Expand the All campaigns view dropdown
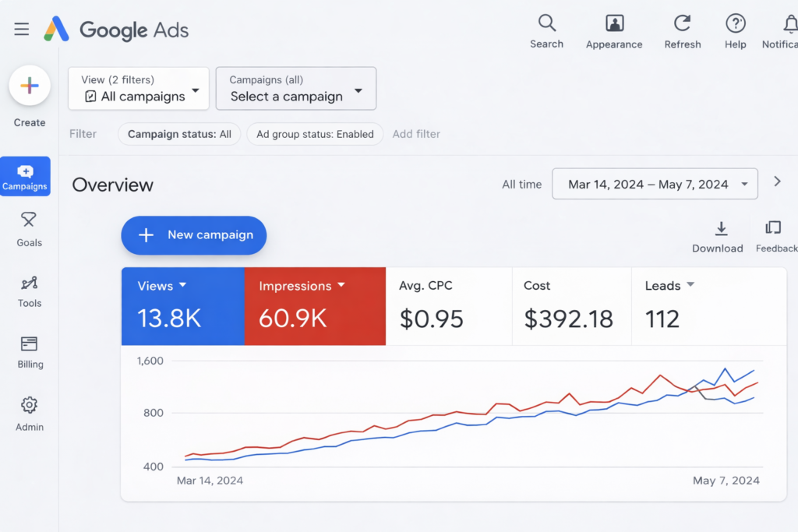Image resolution: width=798 pixels, height=532 pixels. [x=139, y=89]
